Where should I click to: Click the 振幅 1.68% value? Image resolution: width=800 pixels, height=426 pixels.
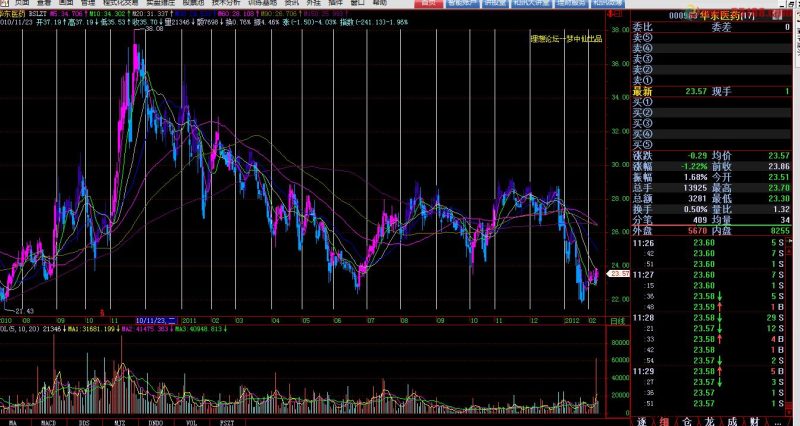[695, 177]
